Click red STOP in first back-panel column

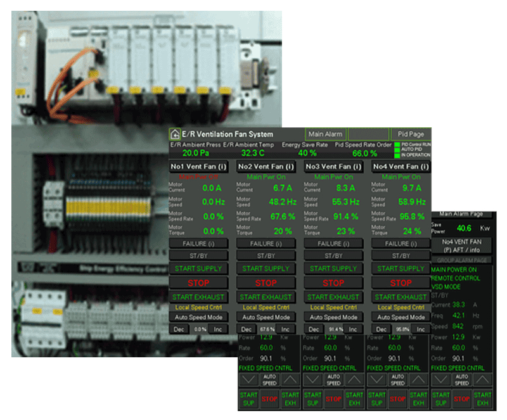click(269, 399)
